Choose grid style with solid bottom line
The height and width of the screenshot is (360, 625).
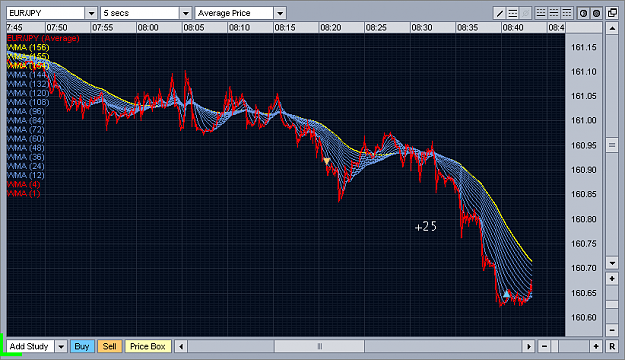point(541,13)
